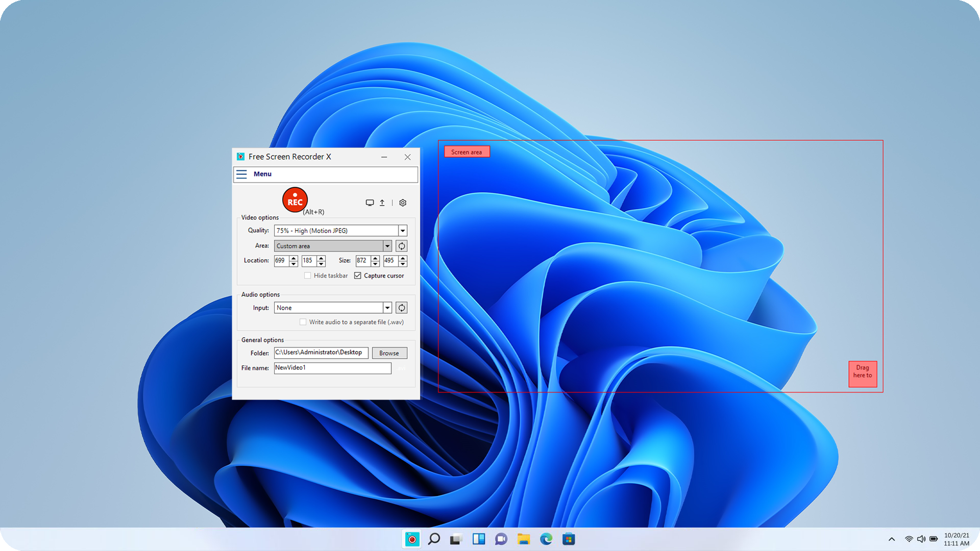Click the upload/share icon beside the monitor icon

pyautogui.click(x=382, y=203)
